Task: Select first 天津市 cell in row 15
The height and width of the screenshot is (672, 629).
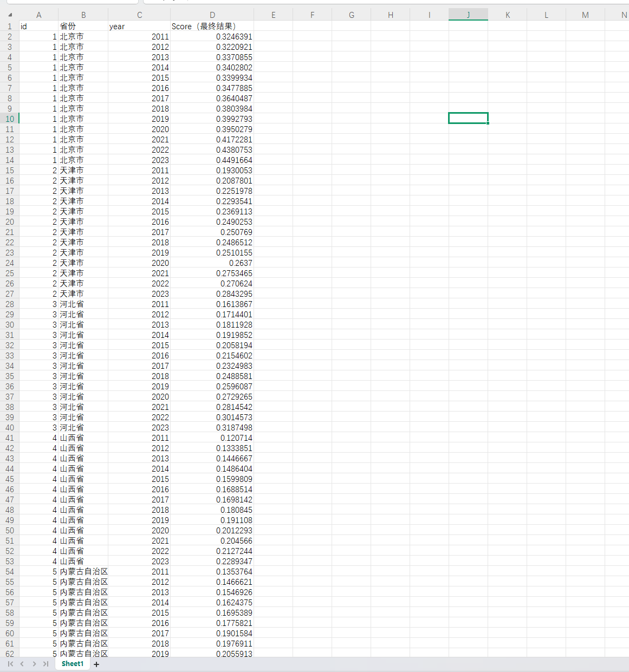Action: [x=83, y=171]
